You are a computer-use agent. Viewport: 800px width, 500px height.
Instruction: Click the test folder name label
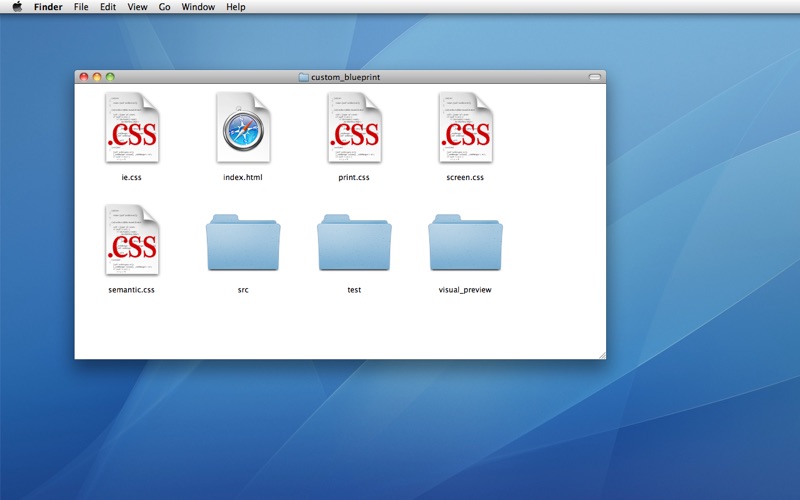click(x=354, y=290)
